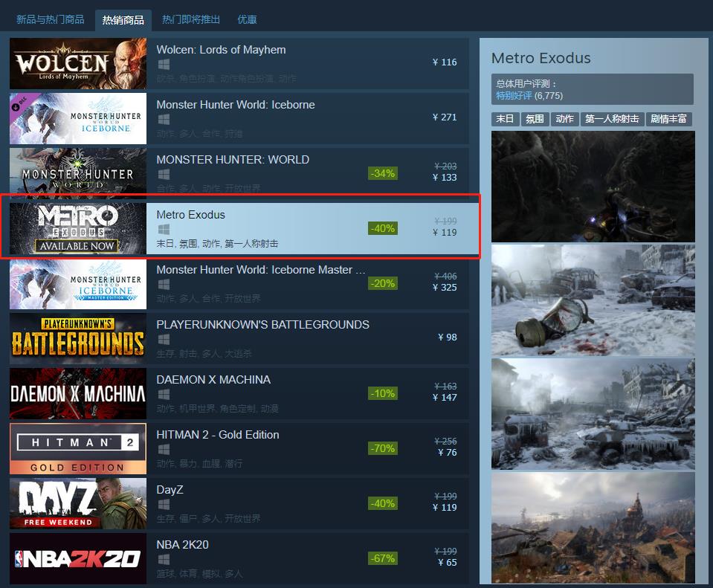This screenshot has height=588, width=713.
Task: Click the -67% discount badge
Action: pos(383,558)
